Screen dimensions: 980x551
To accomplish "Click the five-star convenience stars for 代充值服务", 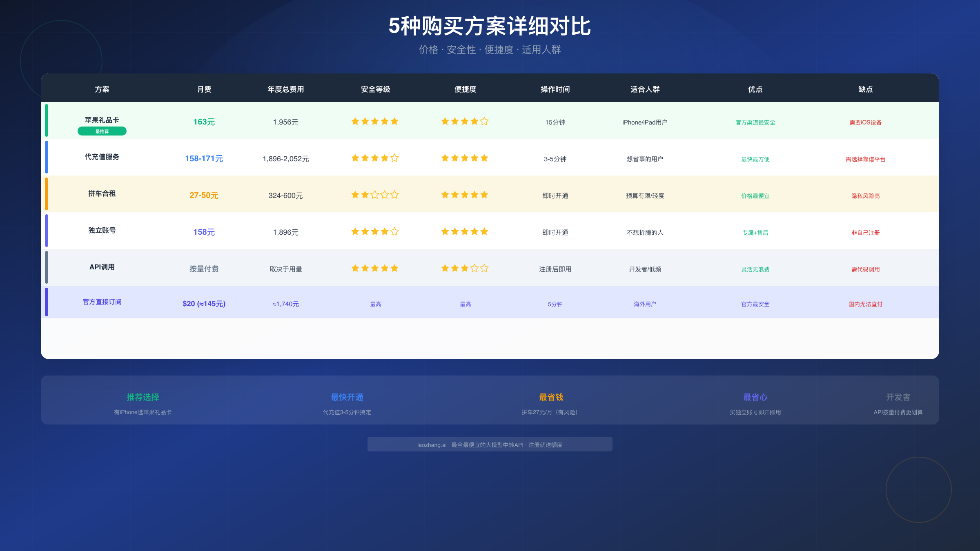I will [x=464, y=158].
